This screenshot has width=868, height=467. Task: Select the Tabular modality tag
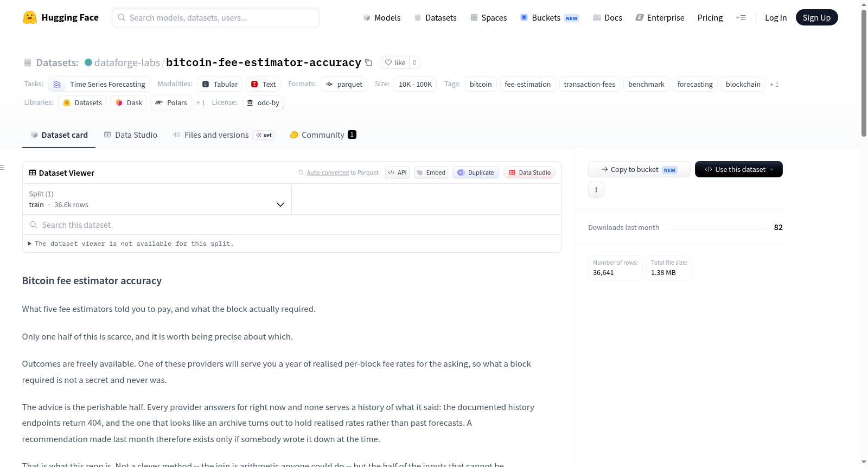point(220,84)
